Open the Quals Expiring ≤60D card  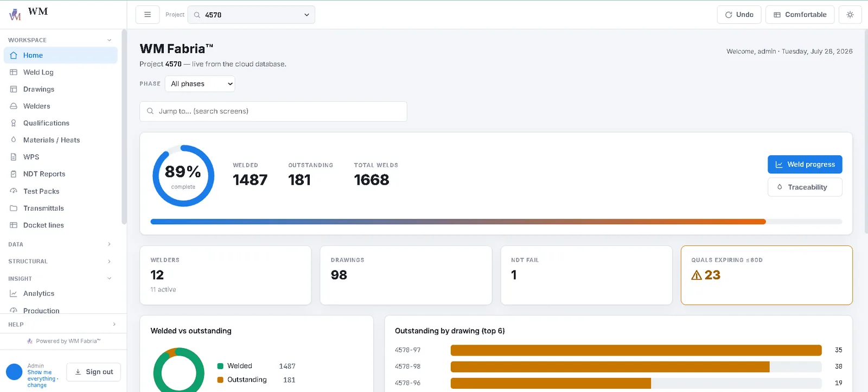[767, 275]
